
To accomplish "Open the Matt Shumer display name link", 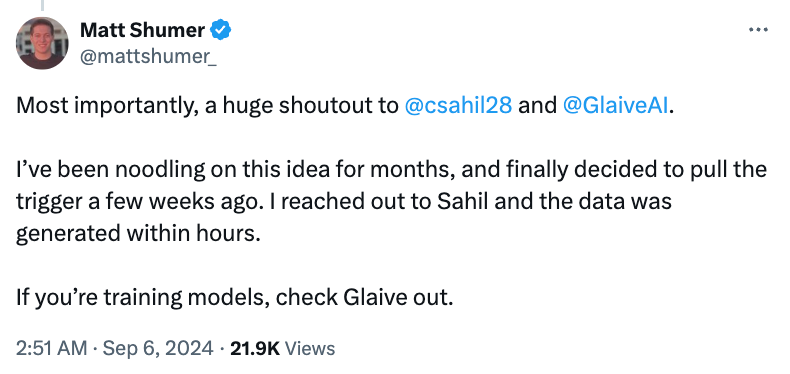I will pyautogui.click(x=142, y=30).
